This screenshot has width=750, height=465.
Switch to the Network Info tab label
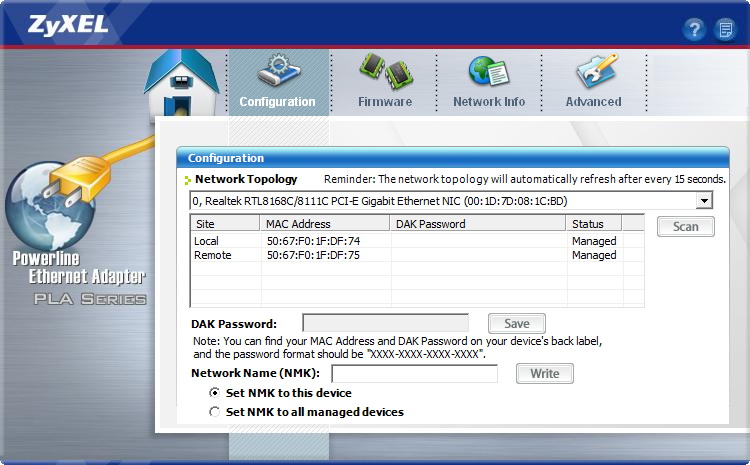point(489,102)
